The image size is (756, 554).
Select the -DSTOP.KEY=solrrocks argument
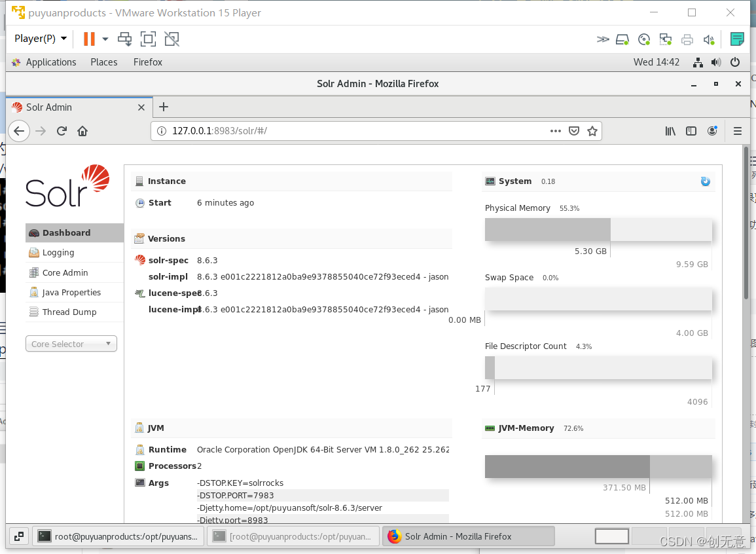point(323,483)
